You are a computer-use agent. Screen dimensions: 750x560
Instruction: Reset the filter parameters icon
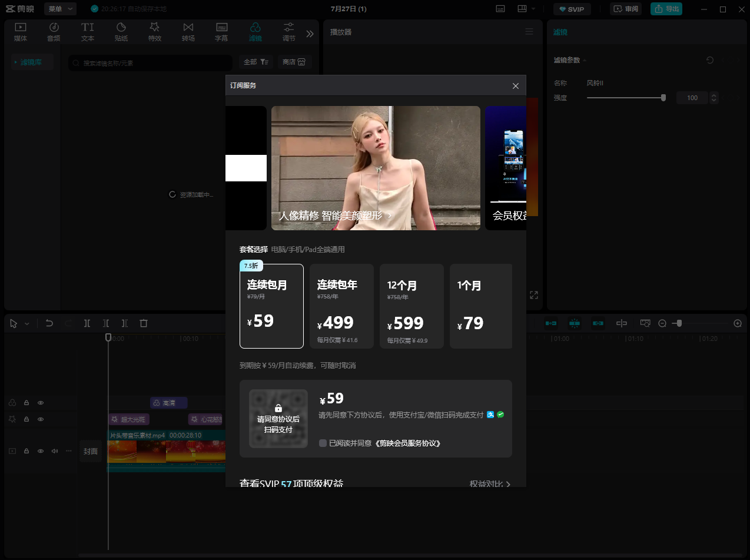coord(710,60)
